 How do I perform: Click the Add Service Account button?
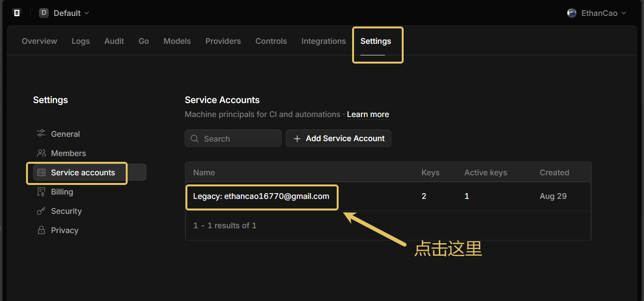[x=339, y=139]
